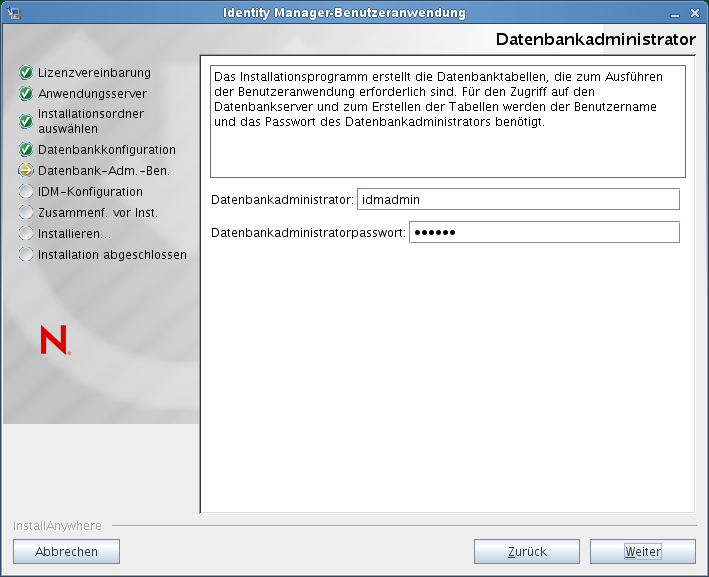
Task: Click the Datenbank-Adm.-Ben. step label
Action: click(104, 170)
